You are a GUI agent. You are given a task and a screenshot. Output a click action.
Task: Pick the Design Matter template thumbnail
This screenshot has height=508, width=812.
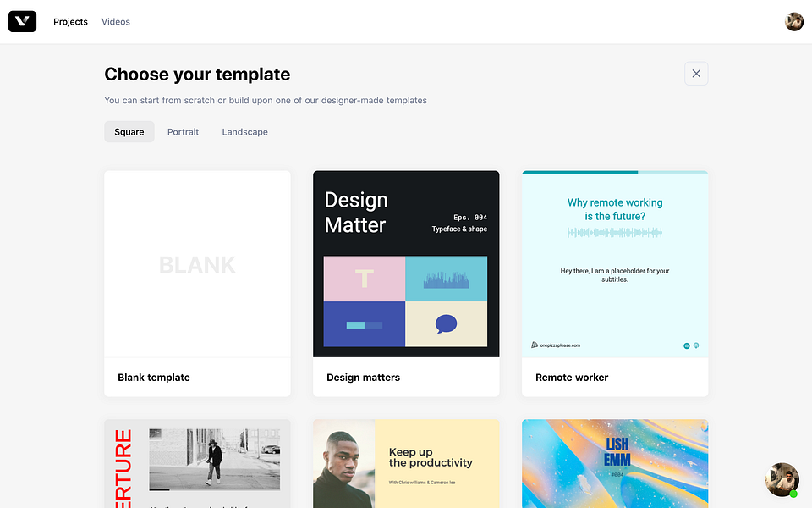click(x=406, y=264)
